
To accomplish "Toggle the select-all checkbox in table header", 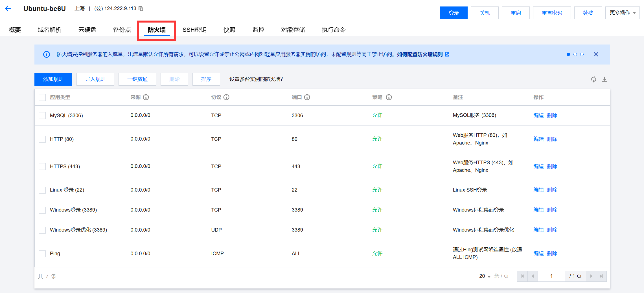I will click(x=42, y=97).
